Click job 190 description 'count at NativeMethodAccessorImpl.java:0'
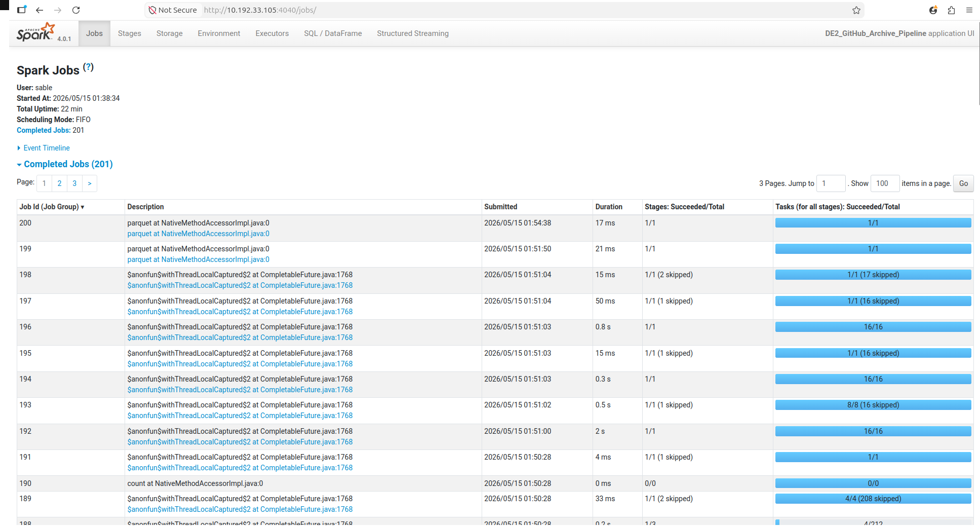The height and width of the screenshot is (526, 980). click(x=195, y=483)
